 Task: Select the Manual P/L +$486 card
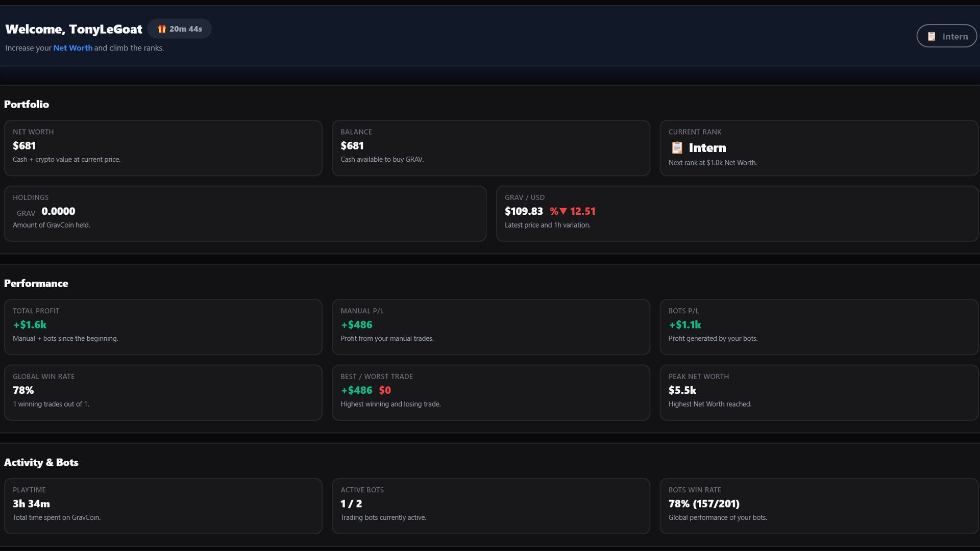click(491, 327)
